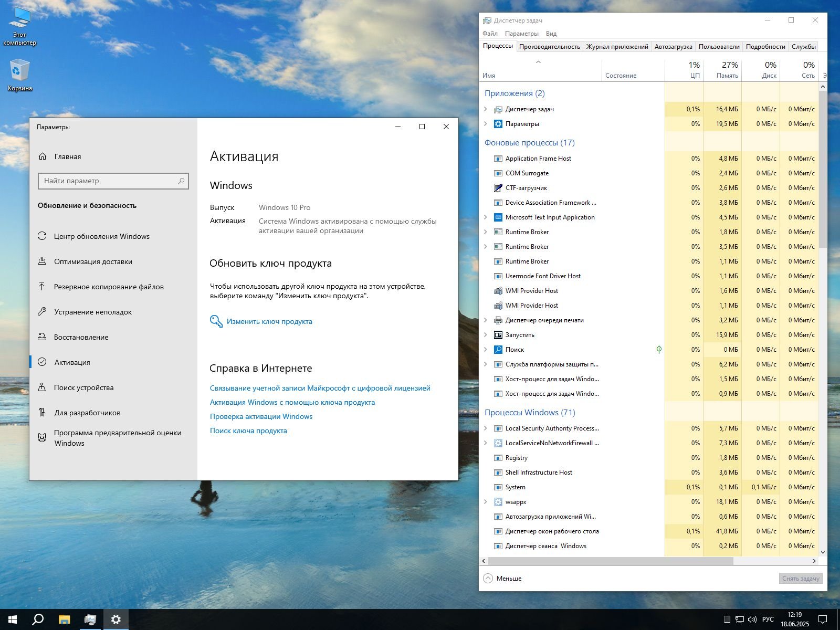Switch to the Performance tab
This screenshot has height=630, width=840.
click(x=549, y=47)
